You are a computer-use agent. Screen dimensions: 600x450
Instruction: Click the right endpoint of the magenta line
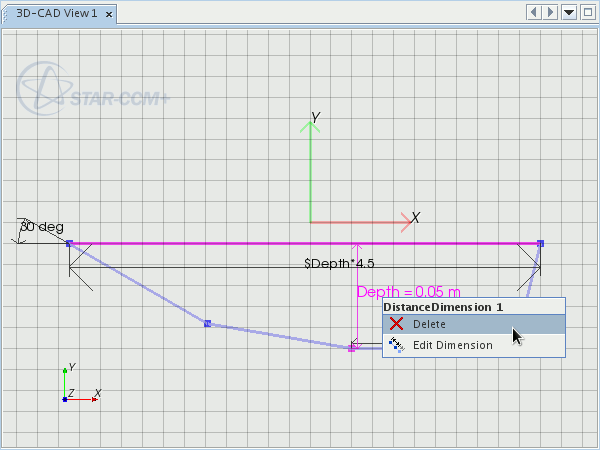(540, 243)
